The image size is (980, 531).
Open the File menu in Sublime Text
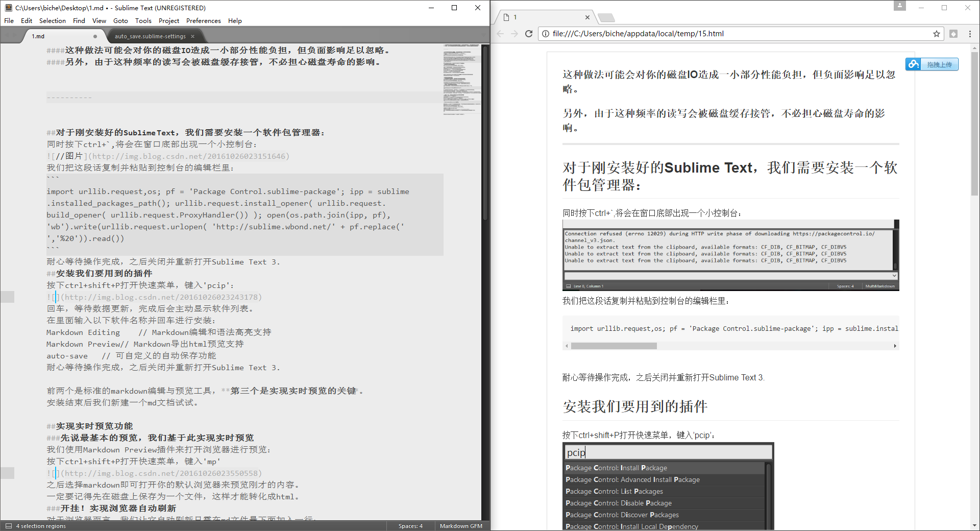9,21
